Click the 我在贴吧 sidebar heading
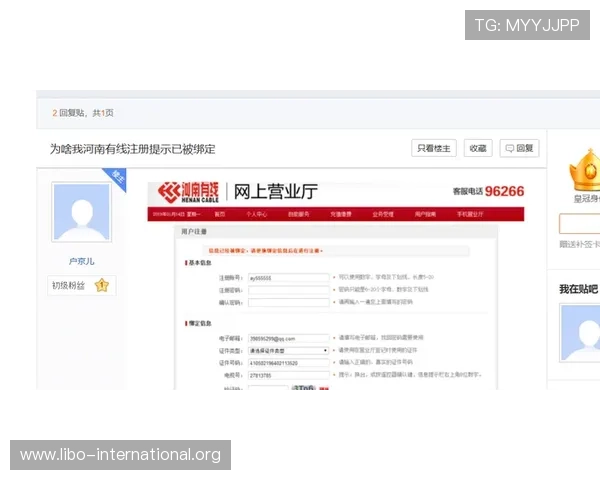This screenshot has width=600, height=480. (579, 289)
